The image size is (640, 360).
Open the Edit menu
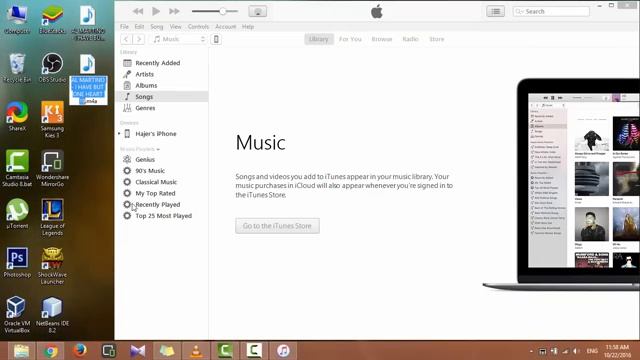pyautogui.click(x=139, y=27)
